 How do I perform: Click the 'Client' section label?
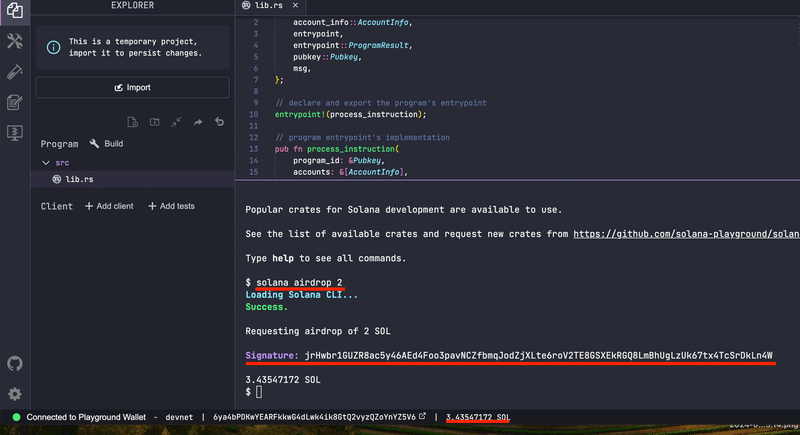(x=56, y=206)
